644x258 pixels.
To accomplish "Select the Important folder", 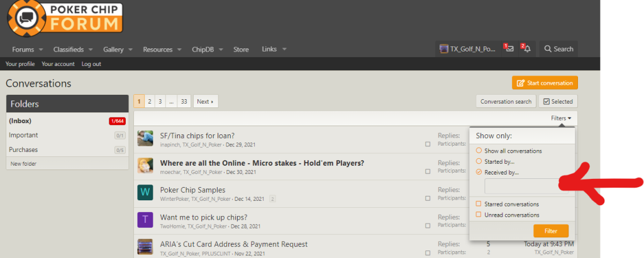I will [23, 135].
